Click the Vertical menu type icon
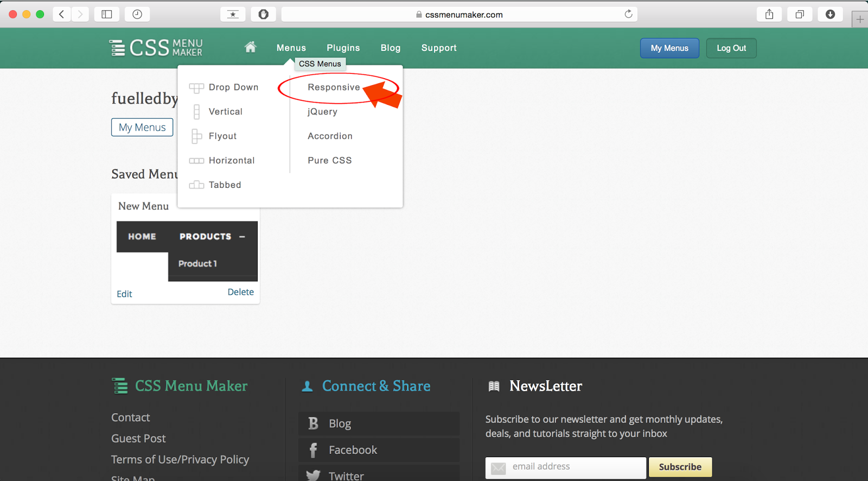868x481 pixels. (196, 112)
